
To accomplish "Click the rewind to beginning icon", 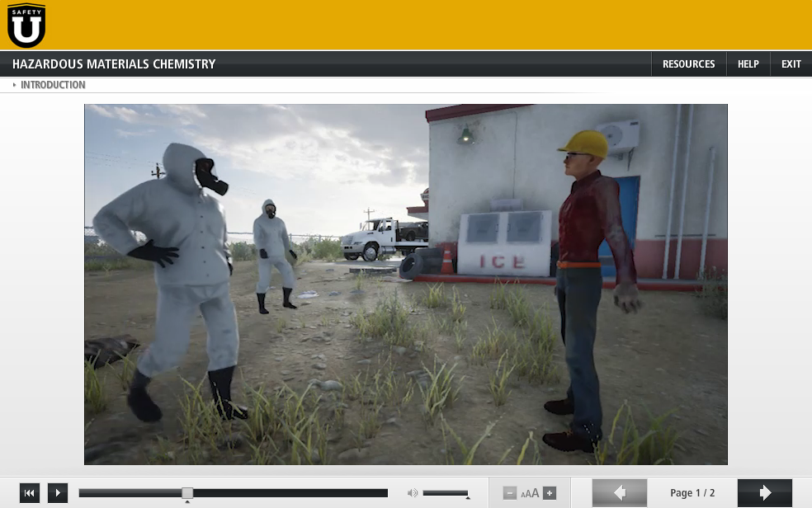I will tap(30, 492).
